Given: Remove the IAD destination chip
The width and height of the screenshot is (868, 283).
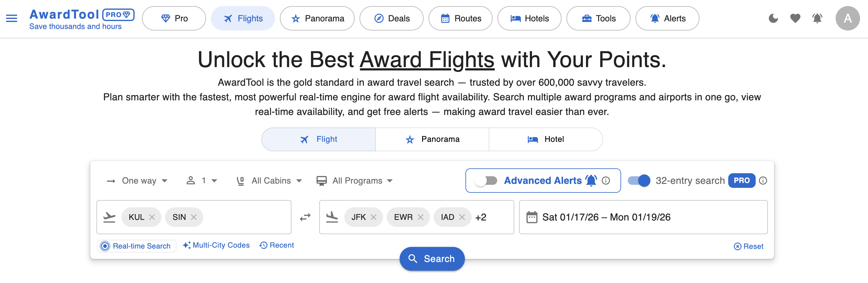Looking at the screenshot, I should (462, 217).
